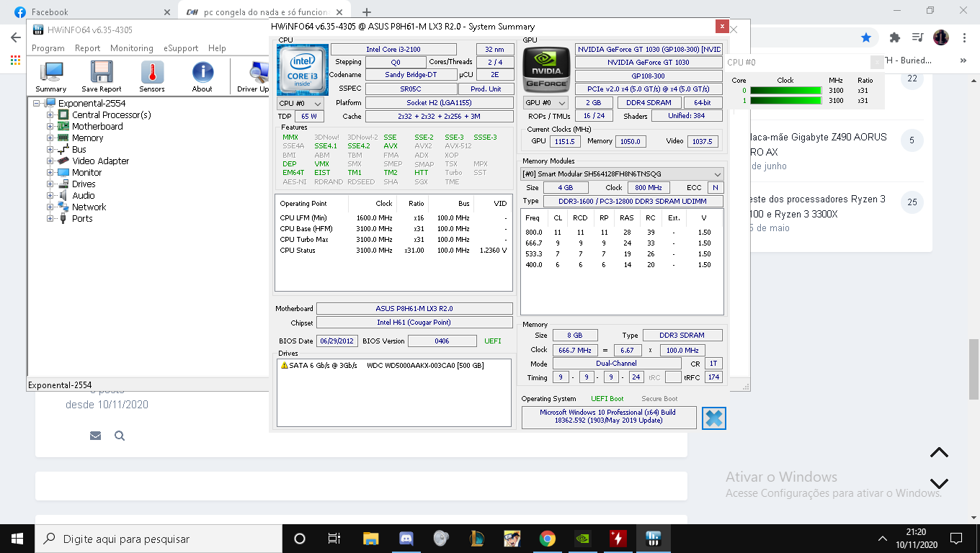Click the up chevron on the forum page
Viewport: 980px width, 553px height.
(939, 453)
